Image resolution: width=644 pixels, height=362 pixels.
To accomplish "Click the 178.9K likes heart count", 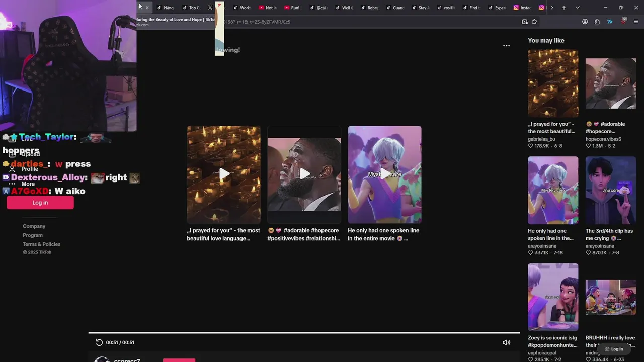I will [538, 146].
